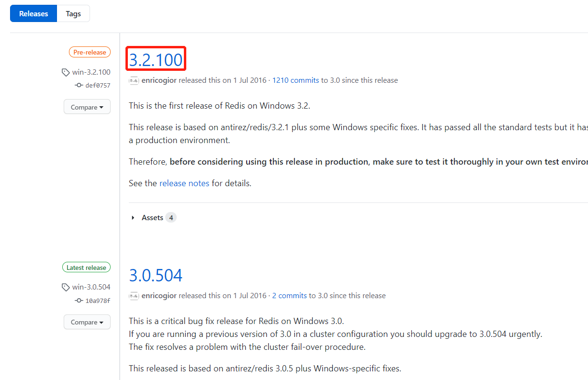
Task: Open the 3.0.504 release page
Action: (156, 275)
